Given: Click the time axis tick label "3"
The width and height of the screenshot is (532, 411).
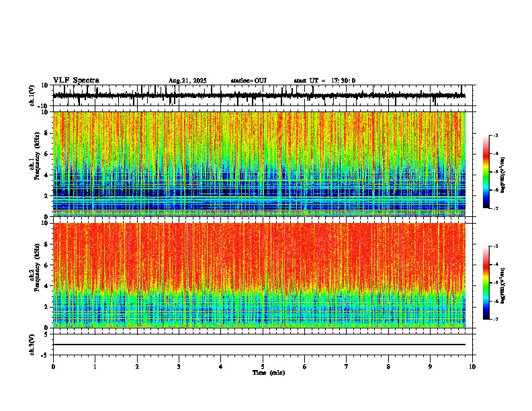Looking at the screenshot, I should pyautogui.click(x=179, y=367).
